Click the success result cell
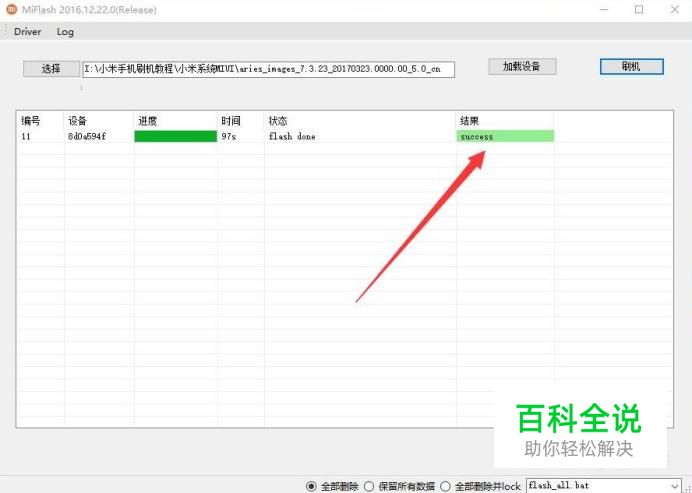The width and height of the screenshot is (692, 493). point(505,136)
